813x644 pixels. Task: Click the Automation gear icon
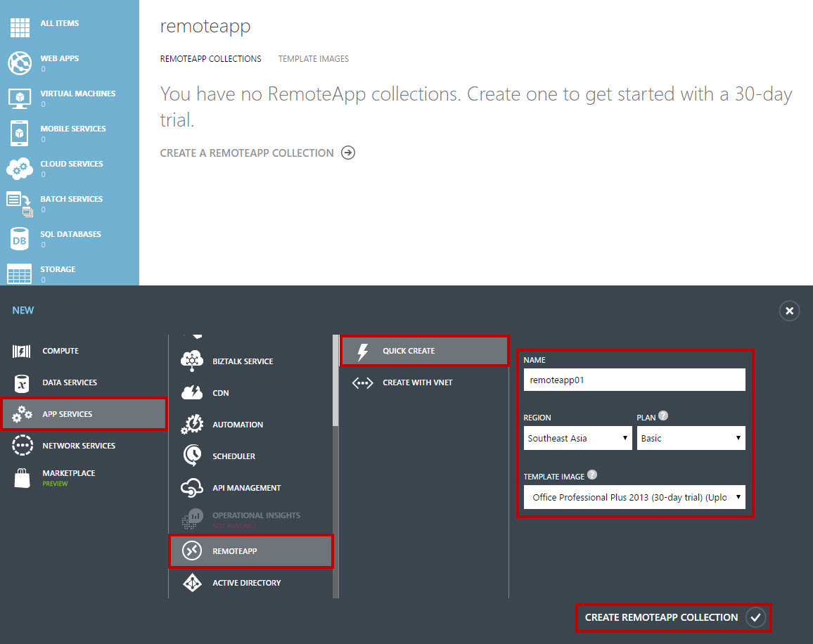tap(192, 424)
